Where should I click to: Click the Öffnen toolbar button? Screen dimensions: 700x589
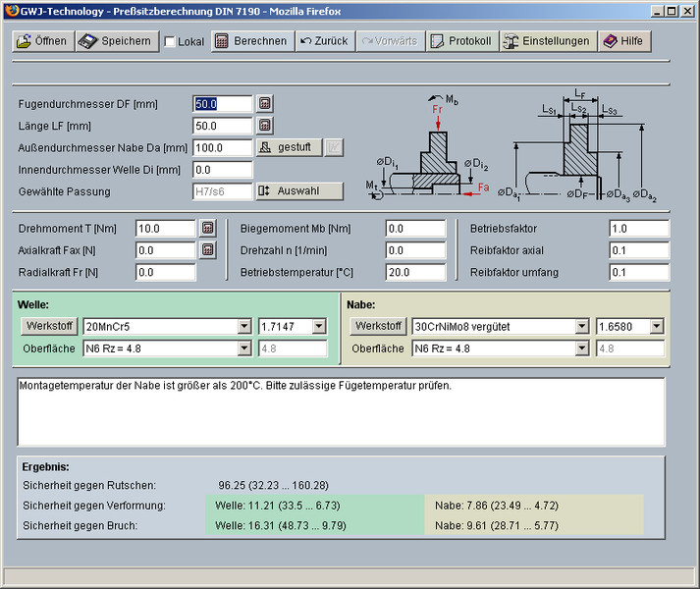[41, 41]
